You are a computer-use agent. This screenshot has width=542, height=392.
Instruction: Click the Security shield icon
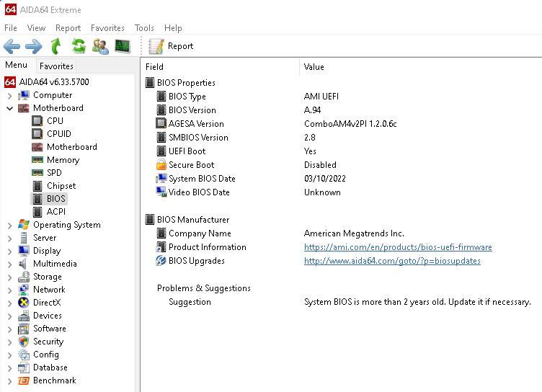[24, 342]
